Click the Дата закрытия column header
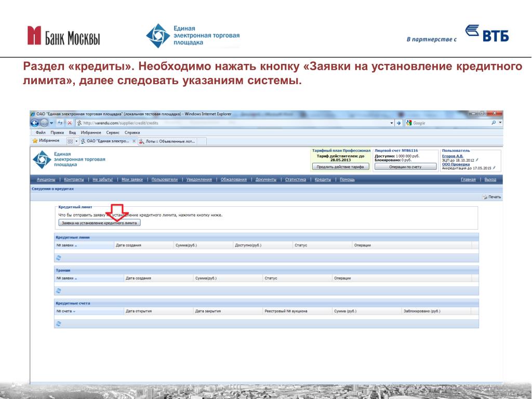Viewport: 532px width, 399px height. point(228,311)
